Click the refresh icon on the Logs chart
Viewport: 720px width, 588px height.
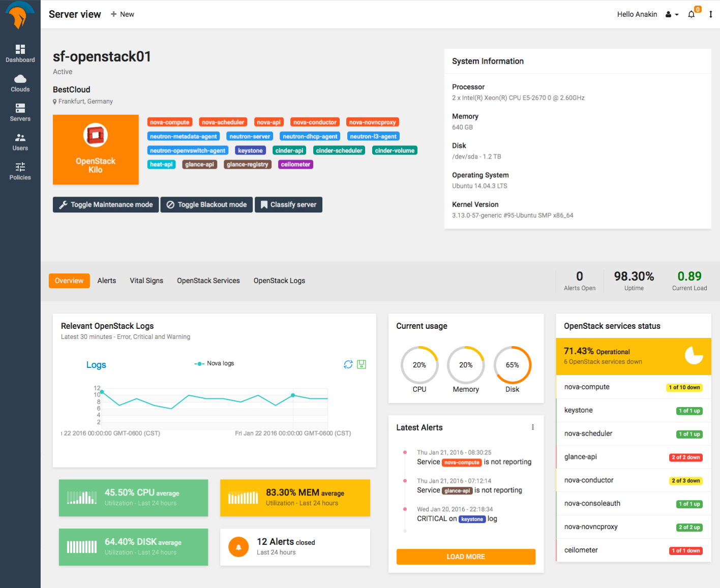point(348,364)
